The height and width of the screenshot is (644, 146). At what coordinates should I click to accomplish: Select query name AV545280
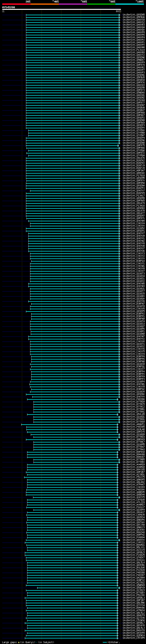point(8,8)
